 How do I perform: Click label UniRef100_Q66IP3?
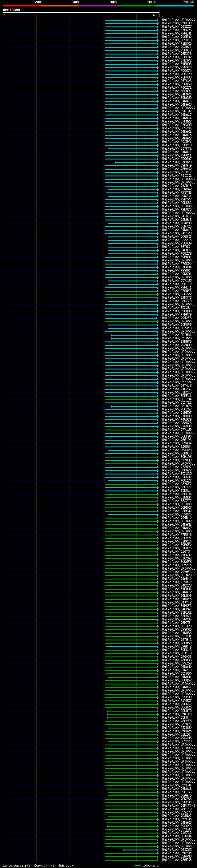(x=176, y=440)
